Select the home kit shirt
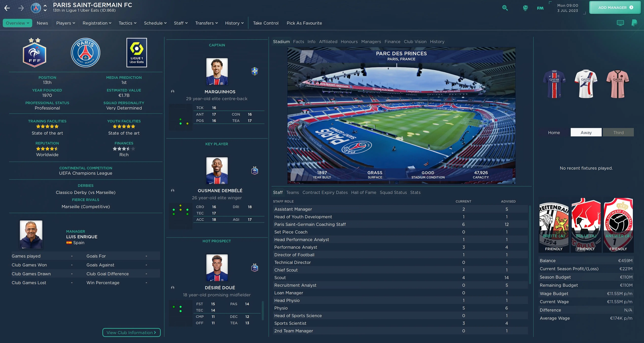 (x=554, y=84)
